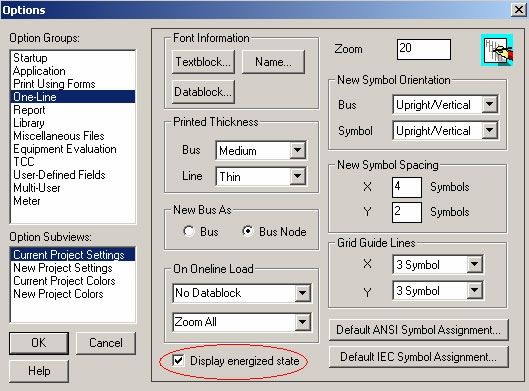Open Datablock font settings
Viewport: 529px width, 391px height.
pyautogui.click(x=203, y=91)
